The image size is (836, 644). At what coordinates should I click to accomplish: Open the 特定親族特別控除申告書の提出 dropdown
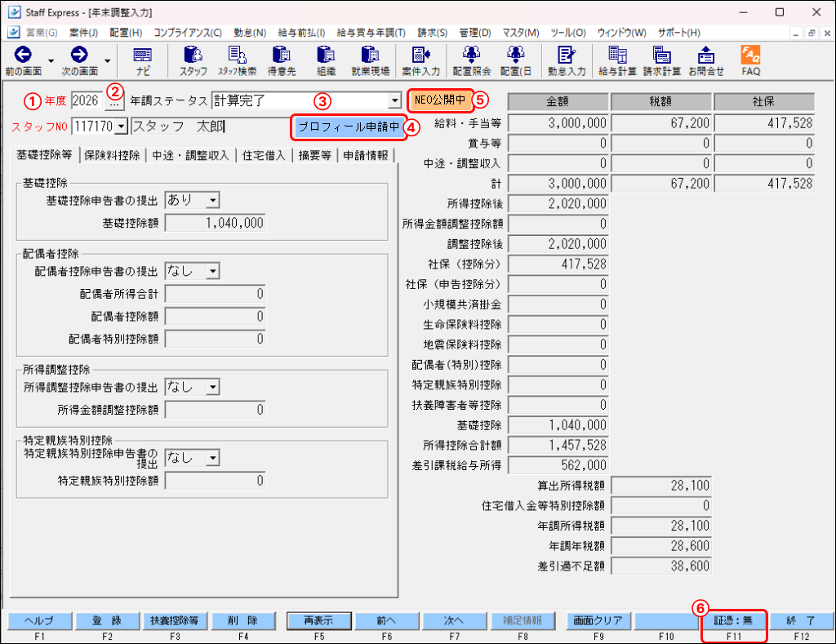point(213,458)
